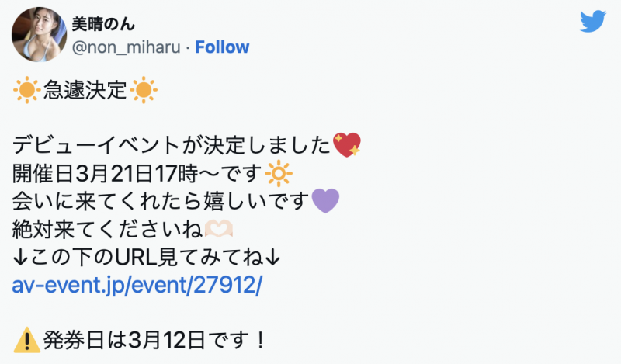This screenshot has width=621, height=364.
Task: Click the sun emoji after 17時〜です
Action: click(x=277, y=172)
